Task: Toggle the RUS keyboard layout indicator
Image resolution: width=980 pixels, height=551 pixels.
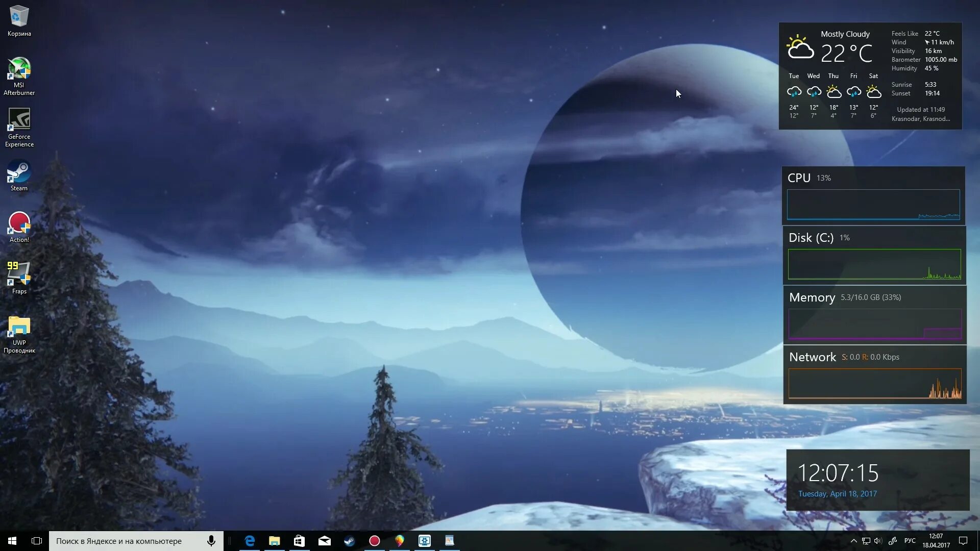Action: click(x=910, y=541)
